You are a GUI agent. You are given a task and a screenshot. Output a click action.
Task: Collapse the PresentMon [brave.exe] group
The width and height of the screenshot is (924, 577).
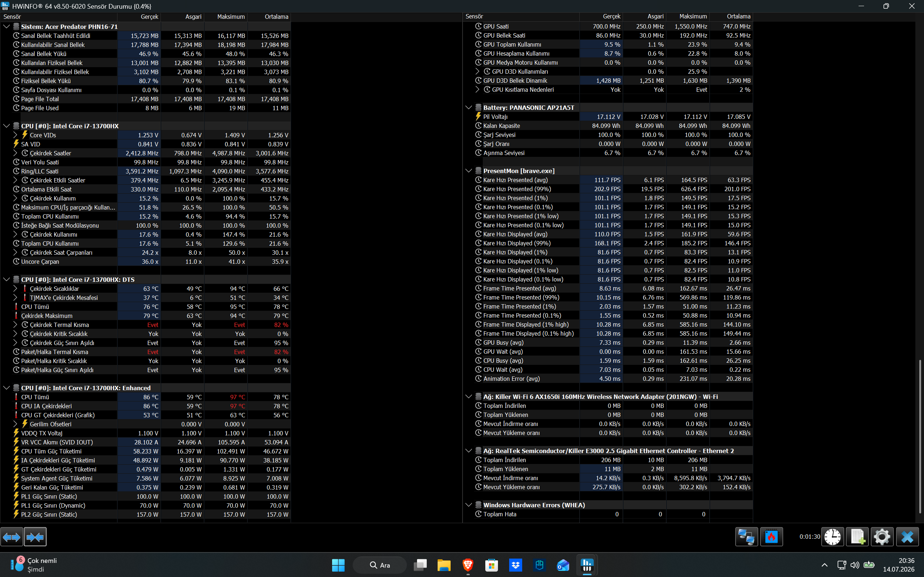pos(469,171)
